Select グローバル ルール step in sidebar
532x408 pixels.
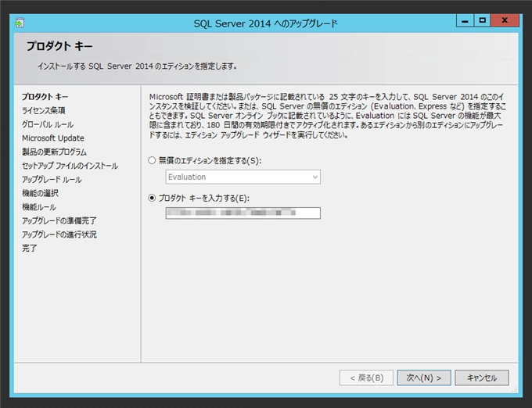pyautogui.click(x=48, y=124)
